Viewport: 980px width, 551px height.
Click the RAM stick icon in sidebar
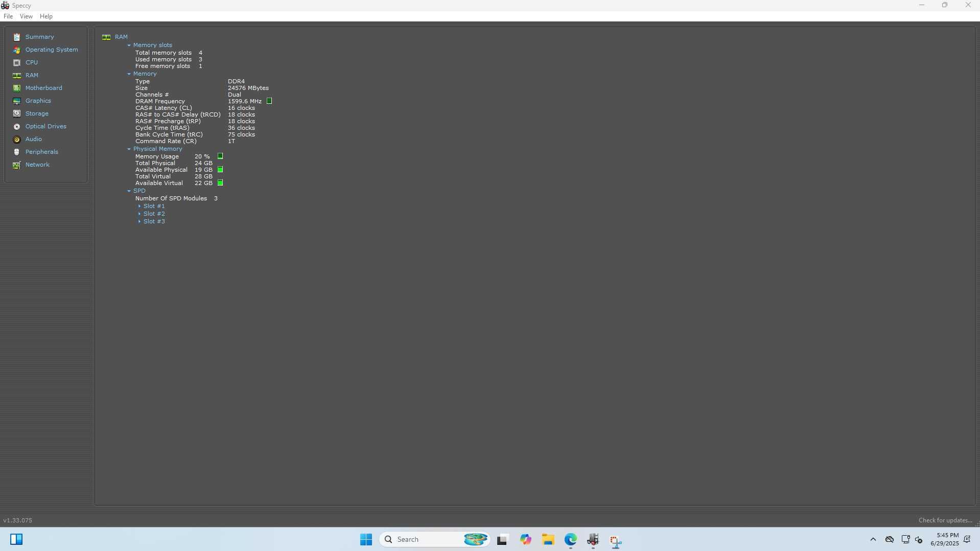[x=17, y=75]
